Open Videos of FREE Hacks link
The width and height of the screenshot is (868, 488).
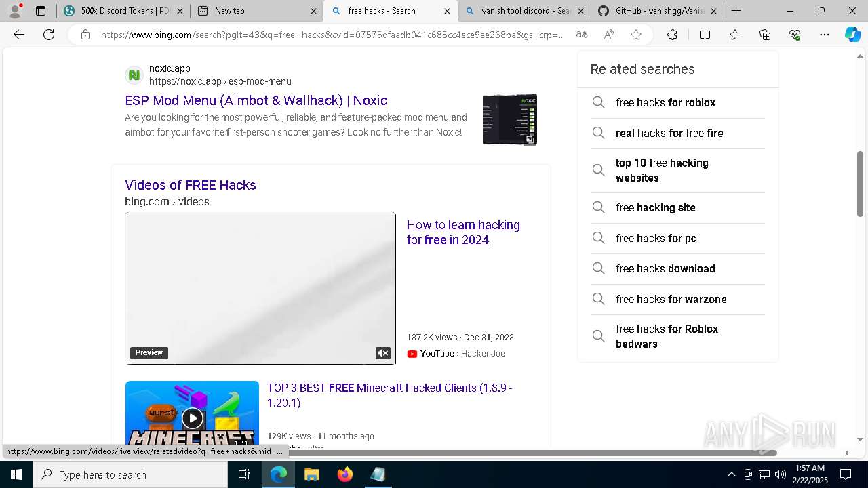(191, 185)
